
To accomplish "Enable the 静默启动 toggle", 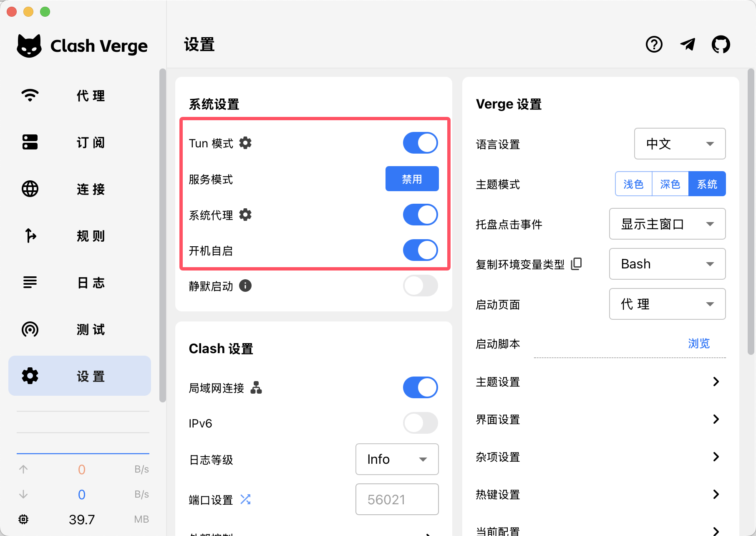I will pos(420,286).
